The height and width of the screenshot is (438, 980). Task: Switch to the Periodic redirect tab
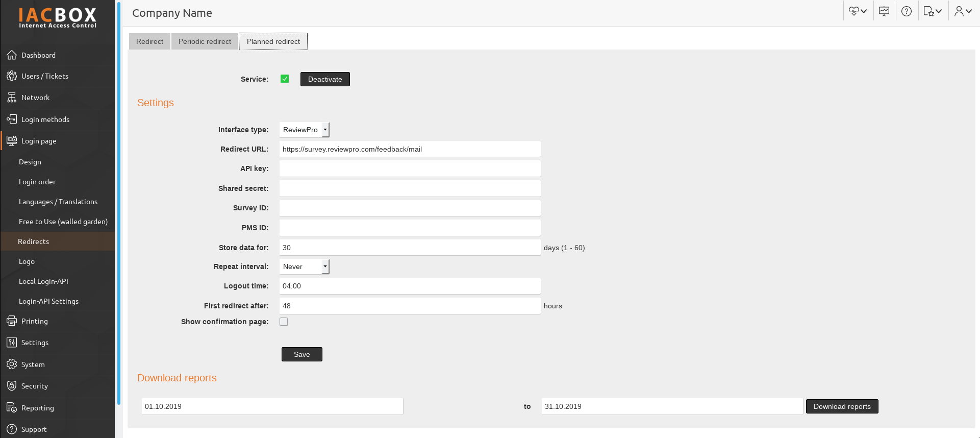tap(205, 41)
